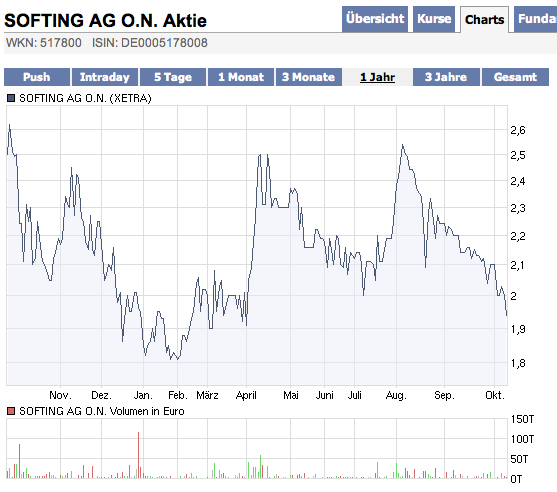Click the Feb. label on the time axis
Image resolution: width=557 pixels, height=492 pixels.
coord(178,395)
